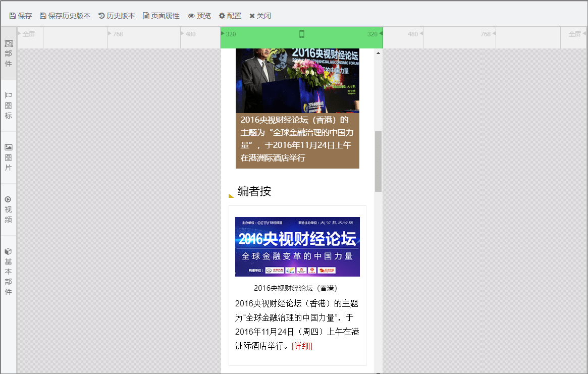Open the 配置 settings gear
Viewport: 588px width, 374px height.
(230, 15)
